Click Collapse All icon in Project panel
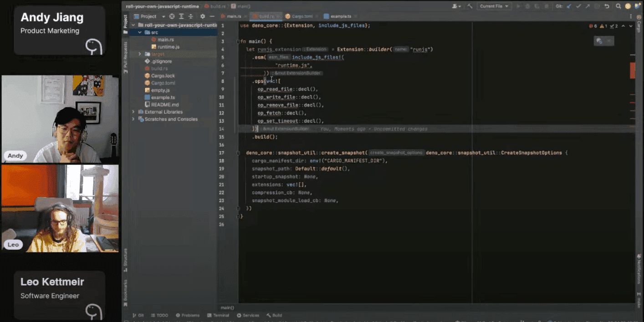The image size is (644, 322). point(191,16)
